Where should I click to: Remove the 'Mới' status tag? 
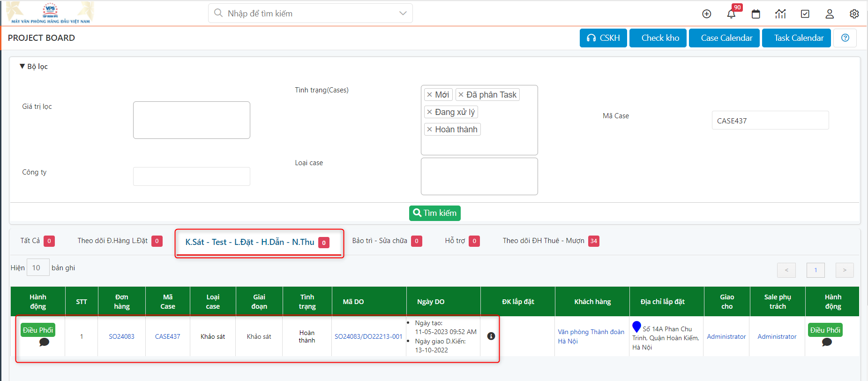click(429, 95)
